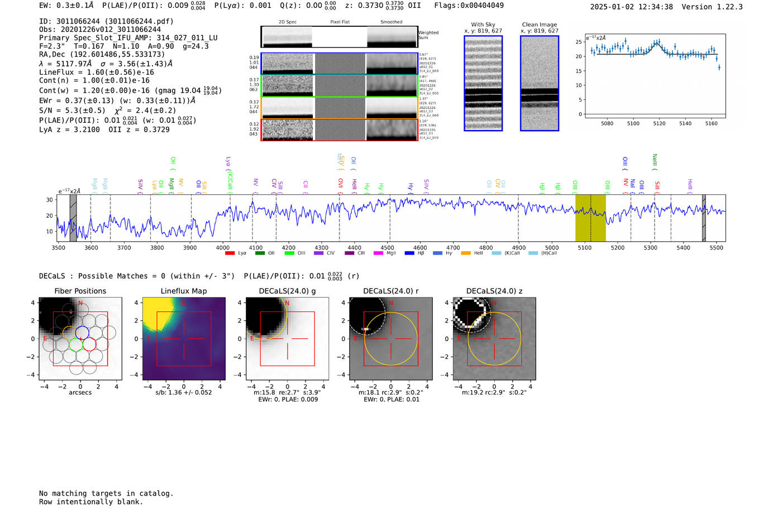782x532 pixels.
Task: Click the 'EWr = 0.37(±0.13)' line
Action: (117, 101)
